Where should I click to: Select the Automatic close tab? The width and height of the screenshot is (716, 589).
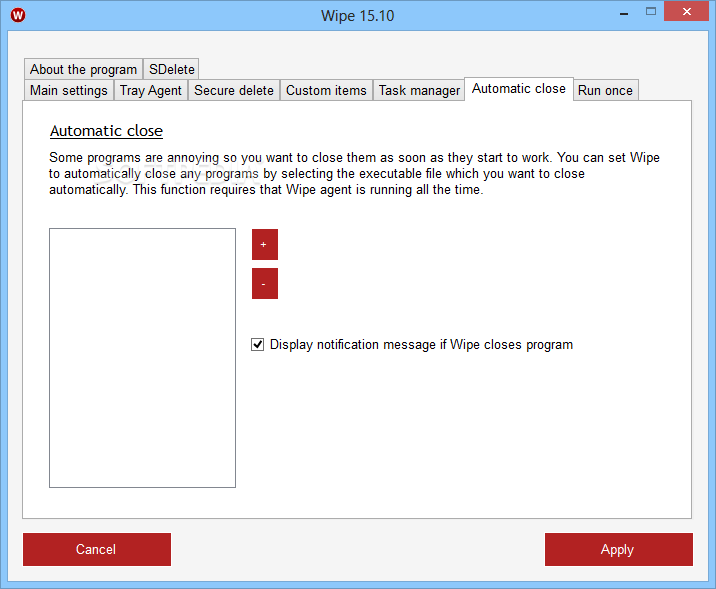(x=519, y=89)
